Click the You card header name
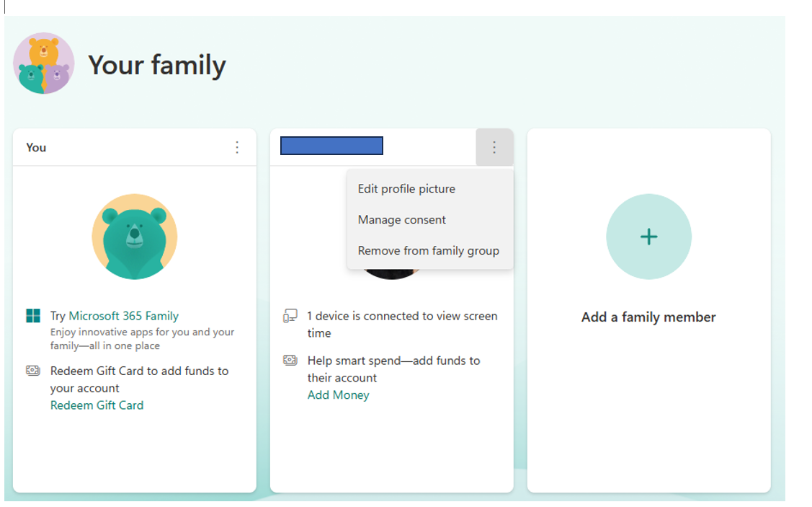The width and height of the screenshot is (812, 507). (36, 148)
